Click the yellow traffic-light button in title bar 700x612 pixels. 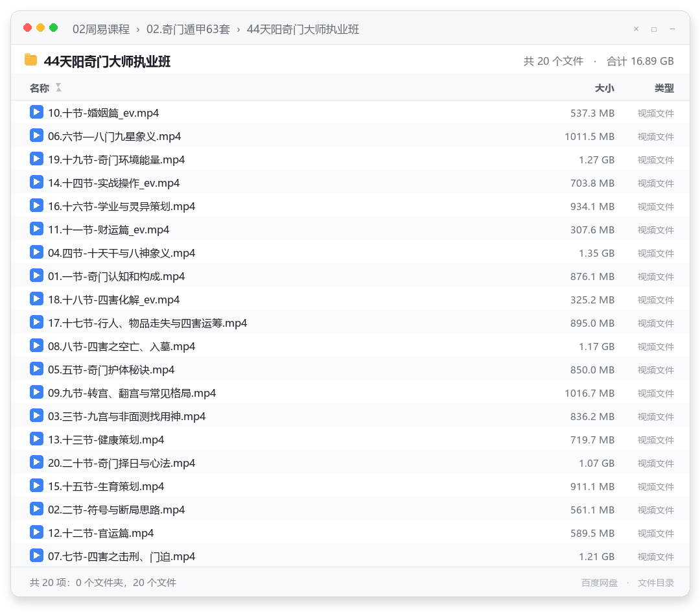pyautogui.click(x=41, y=28)
